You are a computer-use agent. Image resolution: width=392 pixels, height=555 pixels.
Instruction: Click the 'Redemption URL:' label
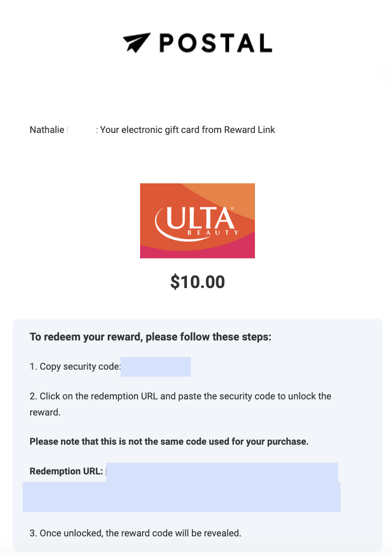pos(66,471)
